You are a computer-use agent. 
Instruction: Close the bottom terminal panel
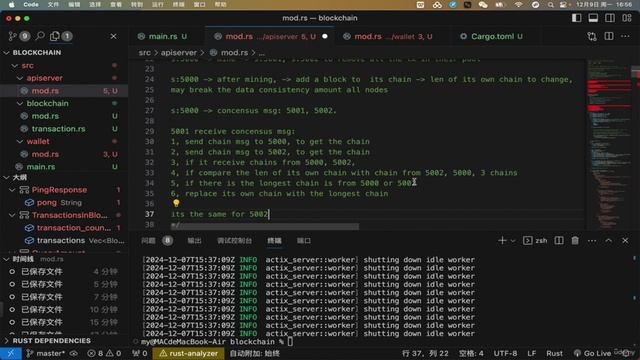pyautogui.click(x=625, y=241)
